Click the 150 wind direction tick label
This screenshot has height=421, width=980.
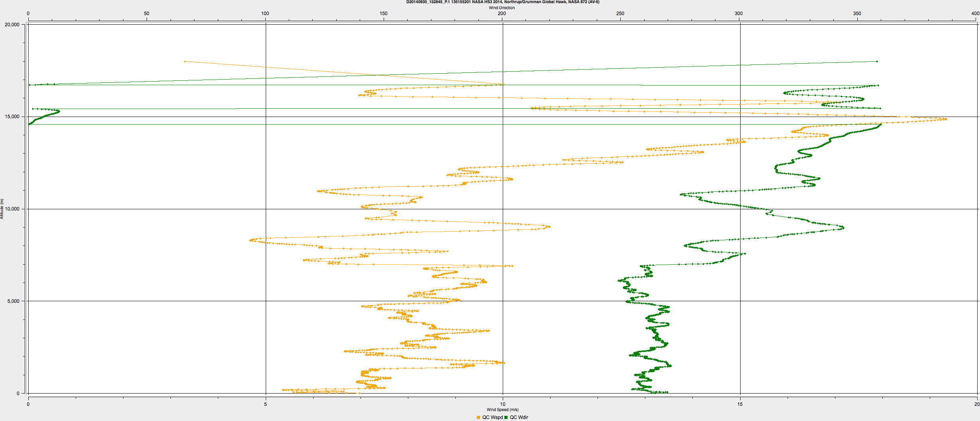383,14
